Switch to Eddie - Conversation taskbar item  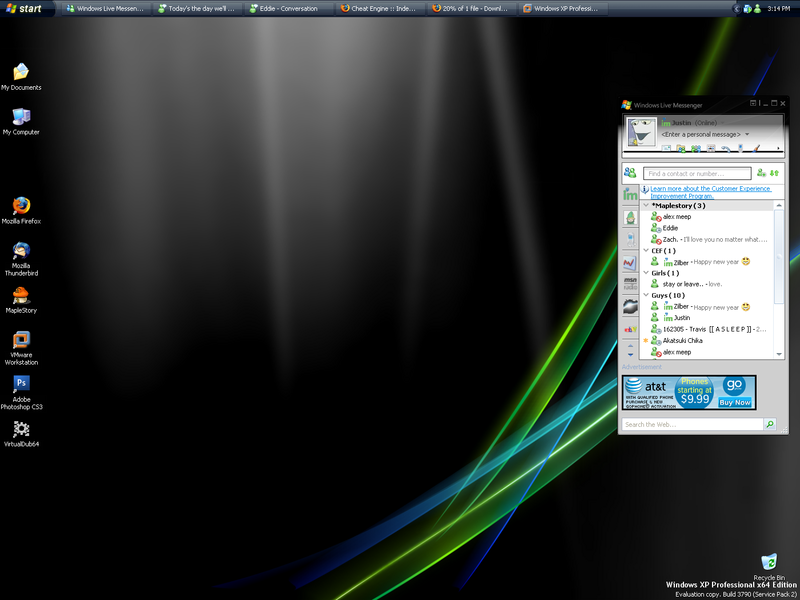point(288,8)
